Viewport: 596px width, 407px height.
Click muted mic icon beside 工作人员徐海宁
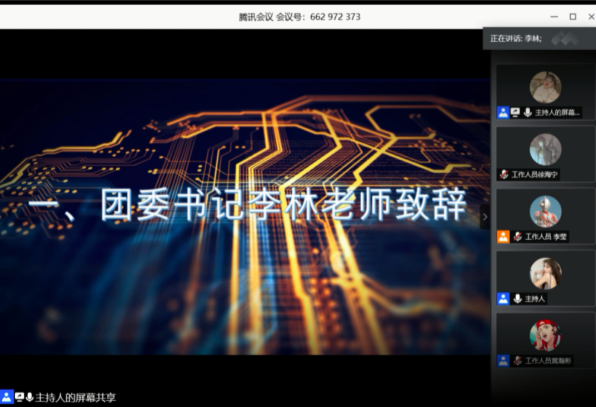click(x=504, y=174)
